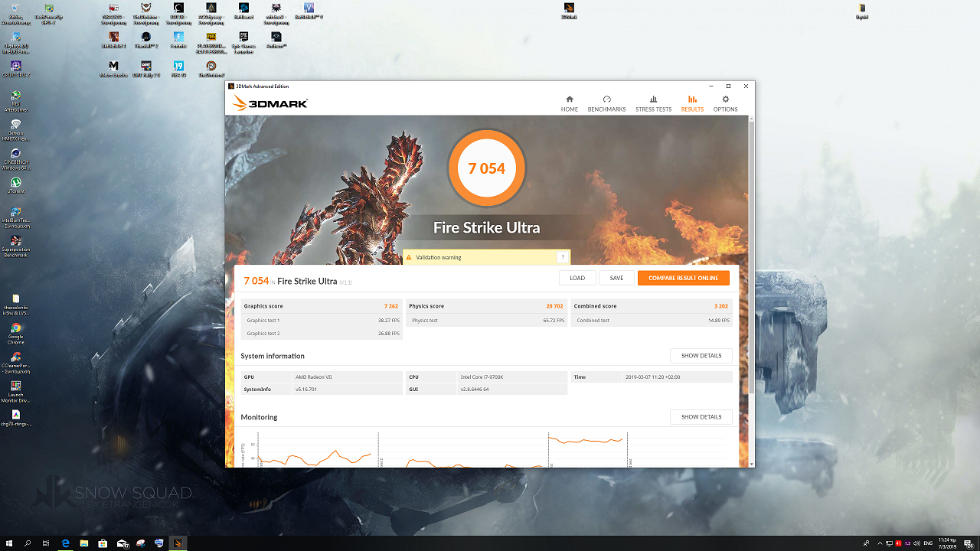The height and width of the screenshot is (551, 980).
Task: Open the PUBG Battlegrounds desktop shortcut
Action: [211, 42]
